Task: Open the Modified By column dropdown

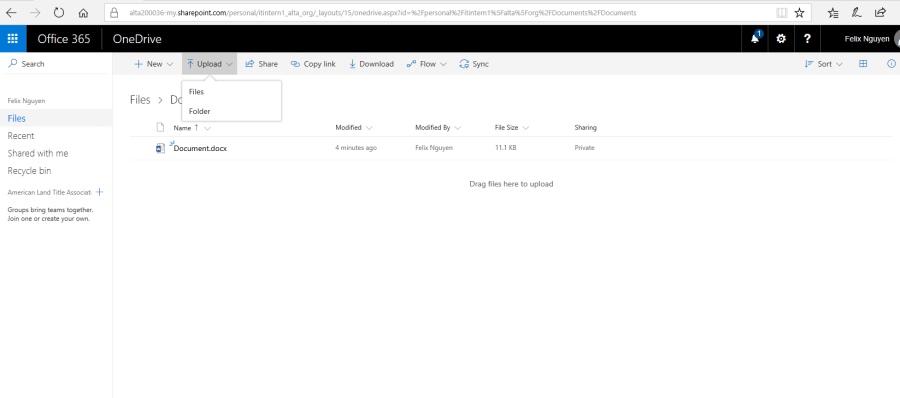Action: (438, 127)
